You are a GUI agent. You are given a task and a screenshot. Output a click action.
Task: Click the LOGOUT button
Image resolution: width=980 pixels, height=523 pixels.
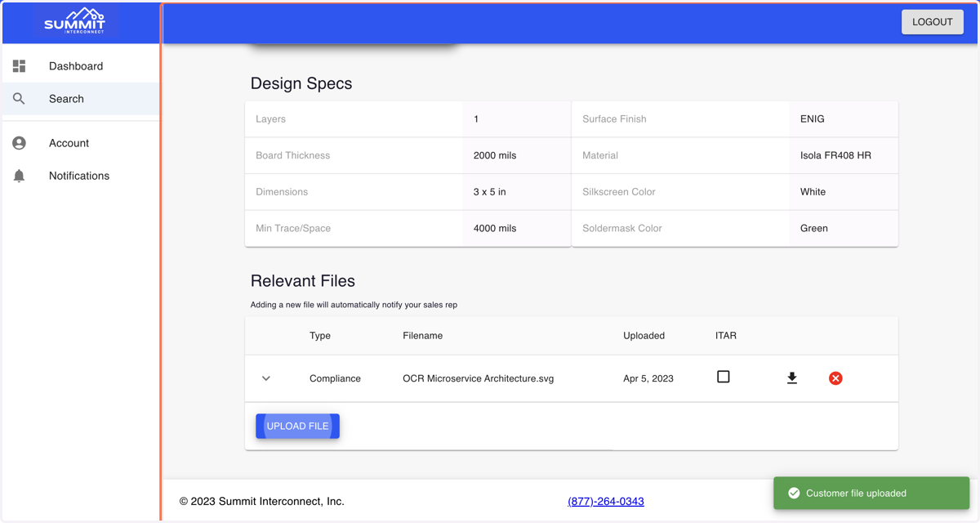[x=933, y=22]
